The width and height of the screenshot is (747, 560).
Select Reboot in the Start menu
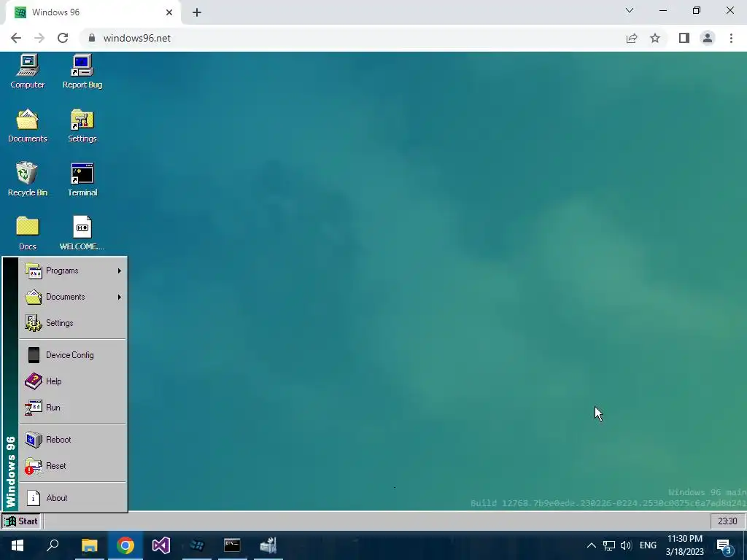point(73,439)
